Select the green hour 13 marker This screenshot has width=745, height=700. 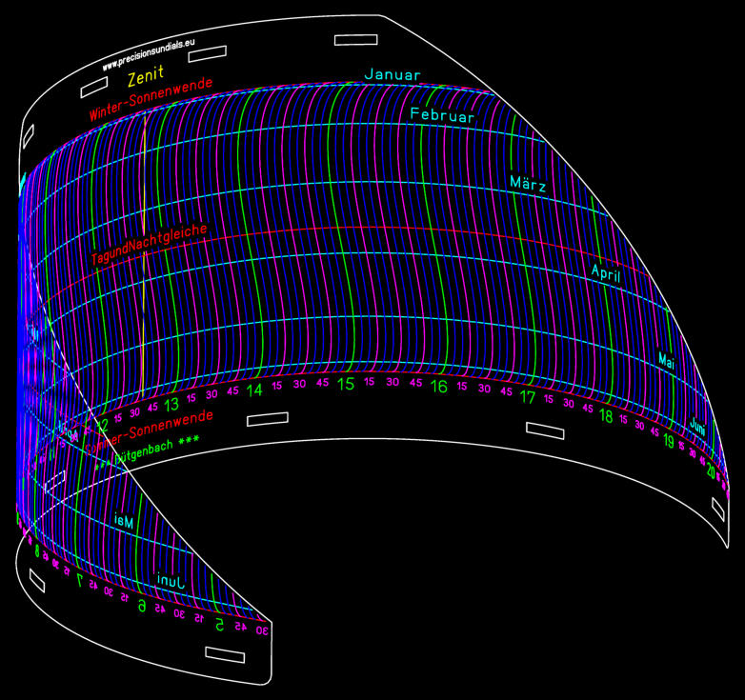coord(171,406)
